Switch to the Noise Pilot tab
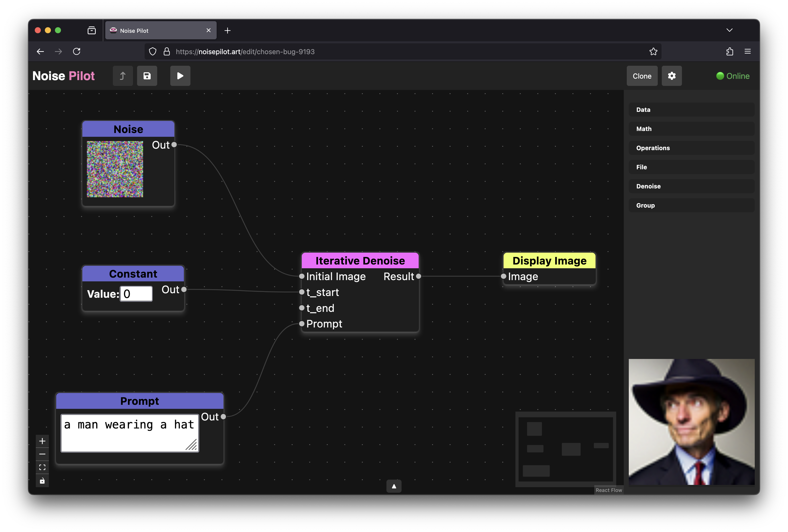This screenshot has height=532, width=788. [x=156, y=30]
